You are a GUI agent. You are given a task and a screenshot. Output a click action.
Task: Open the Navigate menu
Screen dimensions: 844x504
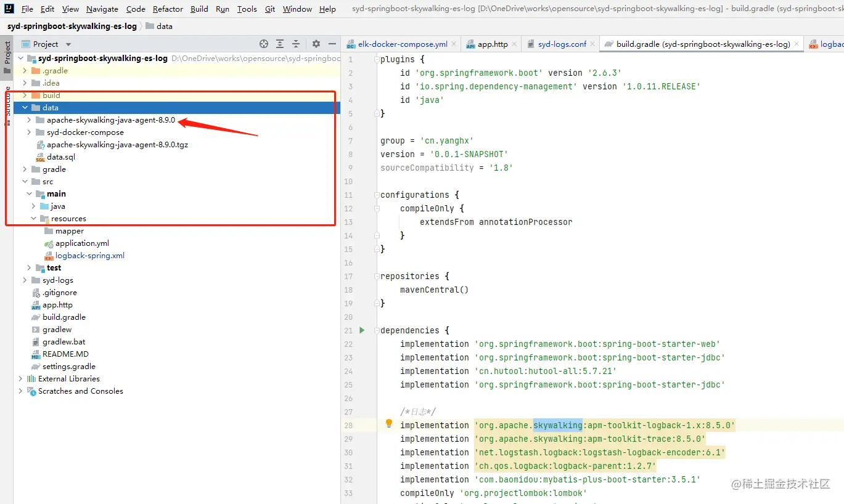(102, 9)
